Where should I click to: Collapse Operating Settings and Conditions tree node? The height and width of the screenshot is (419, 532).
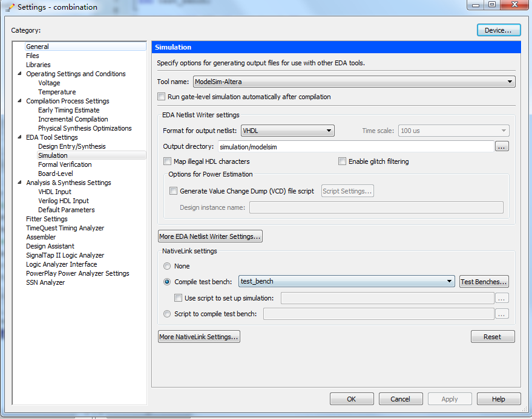coord(19,74)
